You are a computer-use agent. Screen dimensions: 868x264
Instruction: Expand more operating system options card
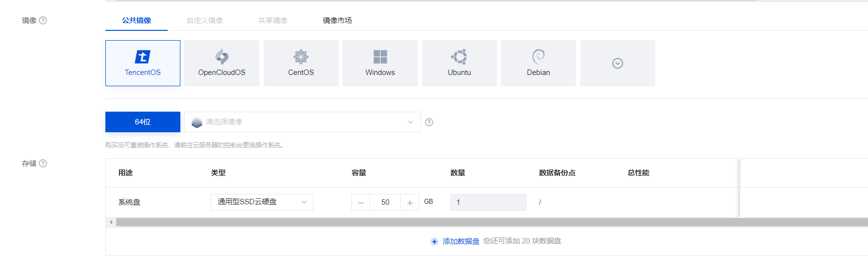click(618, 63)
